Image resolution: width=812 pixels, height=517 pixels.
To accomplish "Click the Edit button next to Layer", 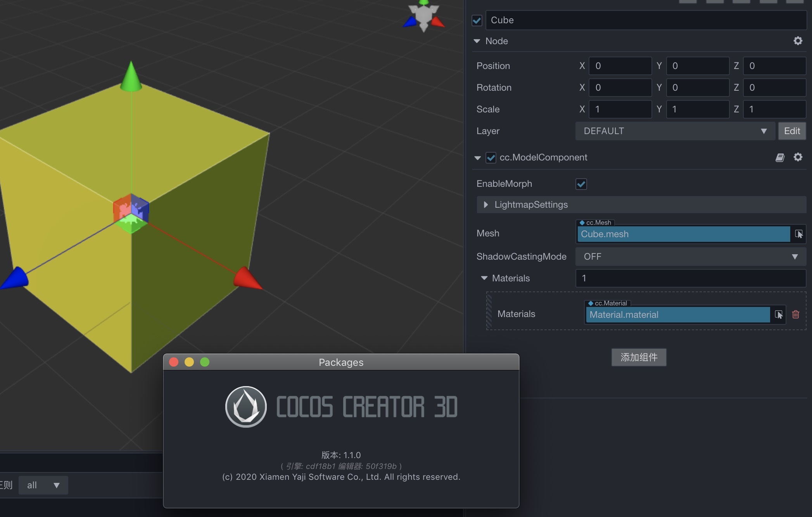I will [x=792, y=131].
